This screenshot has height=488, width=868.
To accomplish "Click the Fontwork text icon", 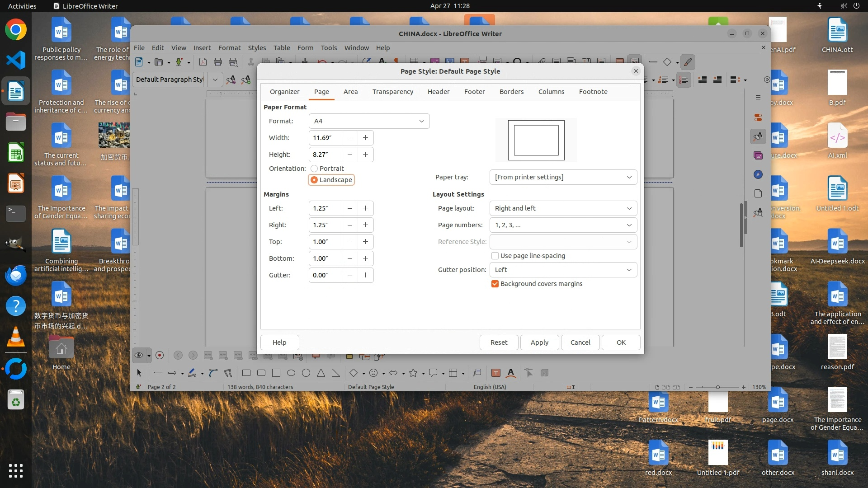I will (511, 373).
